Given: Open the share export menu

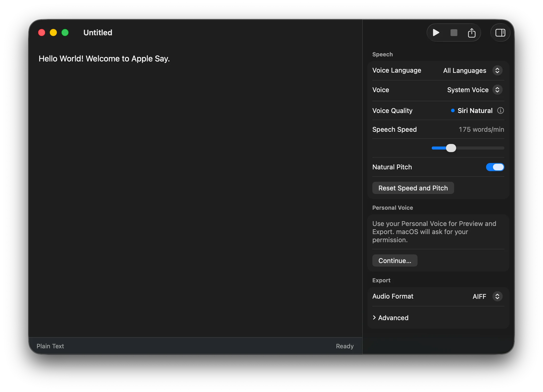Looking at the screenshot, I should tap(472, 33).
